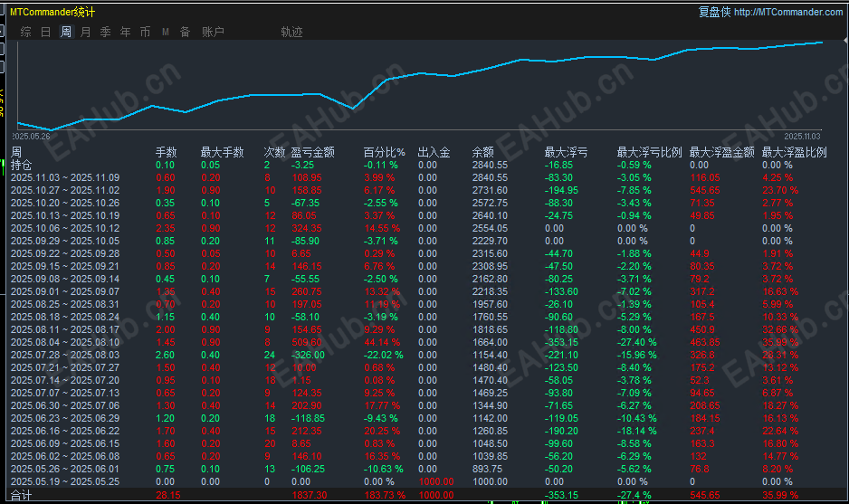Select the 2025.09.15 ~ 2025.09.21 week row

click(x=425, y=266)
